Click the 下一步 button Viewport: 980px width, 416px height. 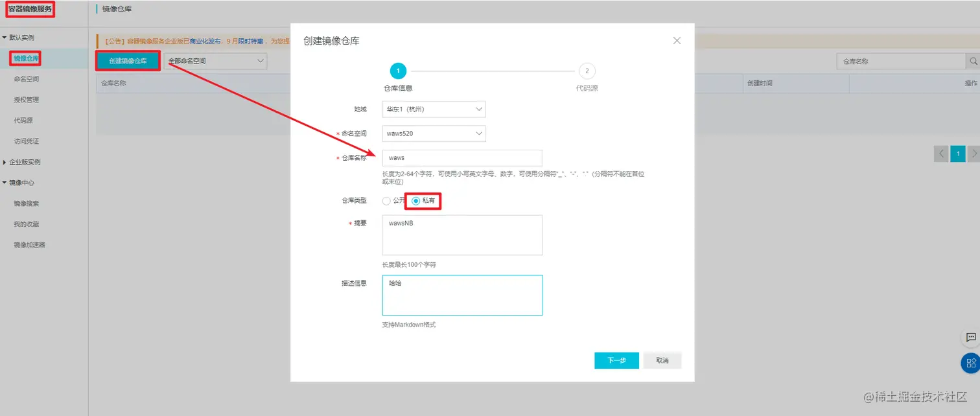[x=616, y=360]
